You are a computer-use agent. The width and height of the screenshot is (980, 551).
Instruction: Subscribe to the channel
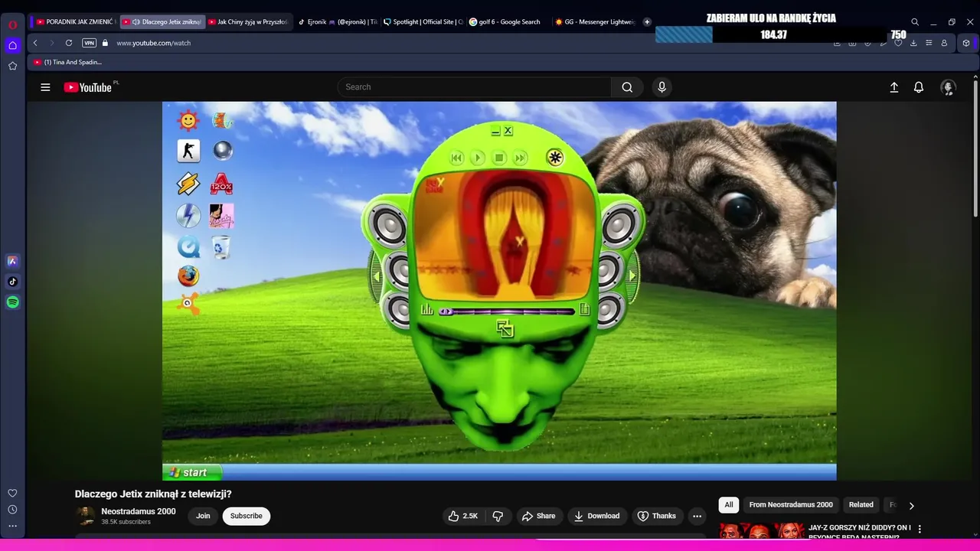(247, 516)
